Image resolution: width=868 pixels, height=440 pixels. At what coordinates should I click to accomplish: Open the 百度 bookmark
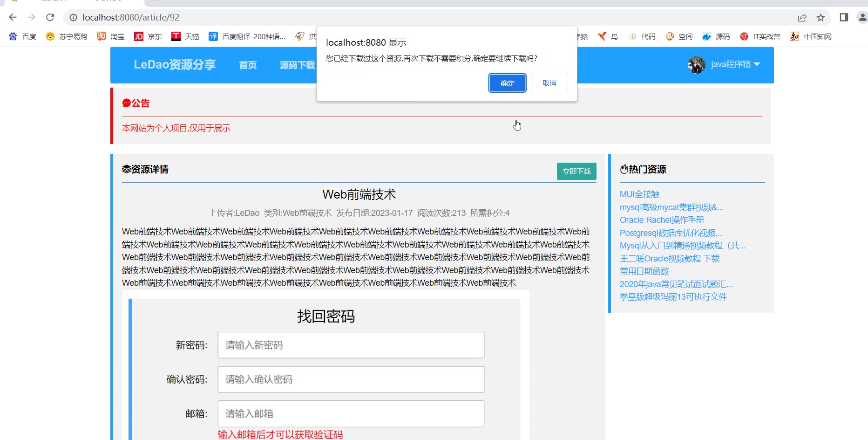pyautogui.click(x=22, y=36)
